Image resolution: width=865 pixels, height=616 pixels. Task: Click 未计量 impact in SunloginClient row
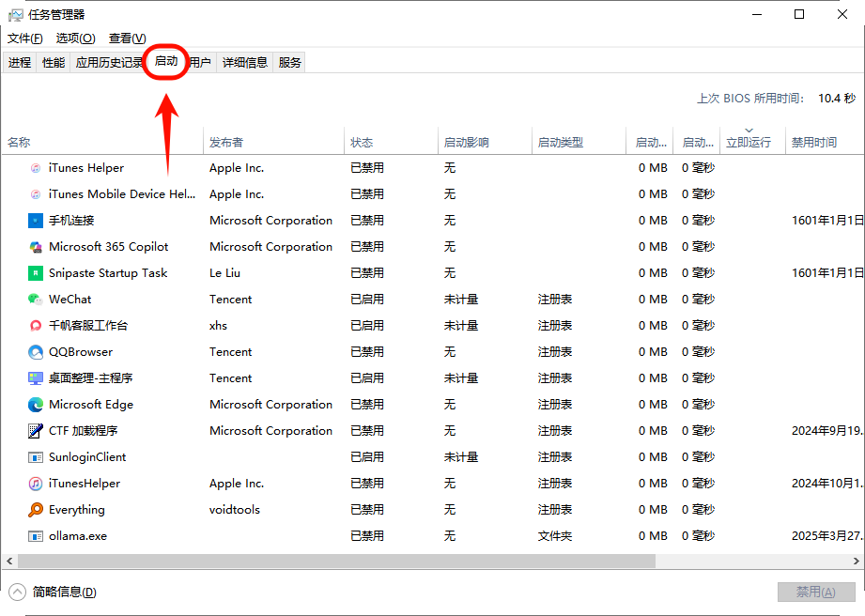[x=461, y=457]
